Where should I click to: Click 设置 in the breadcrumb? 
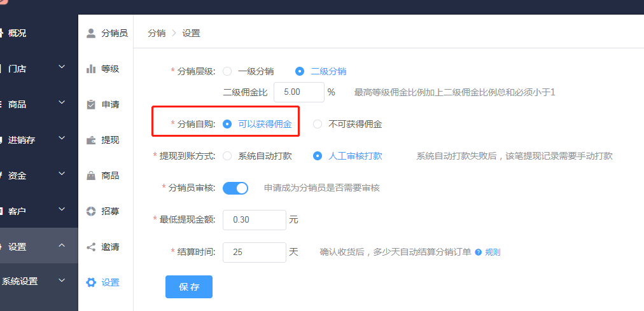[x=191, y=33]
